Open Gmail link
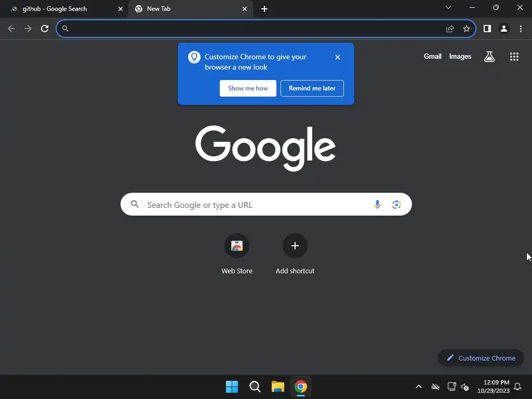Screen dimensions: 532x399 (x=433, y=56)
